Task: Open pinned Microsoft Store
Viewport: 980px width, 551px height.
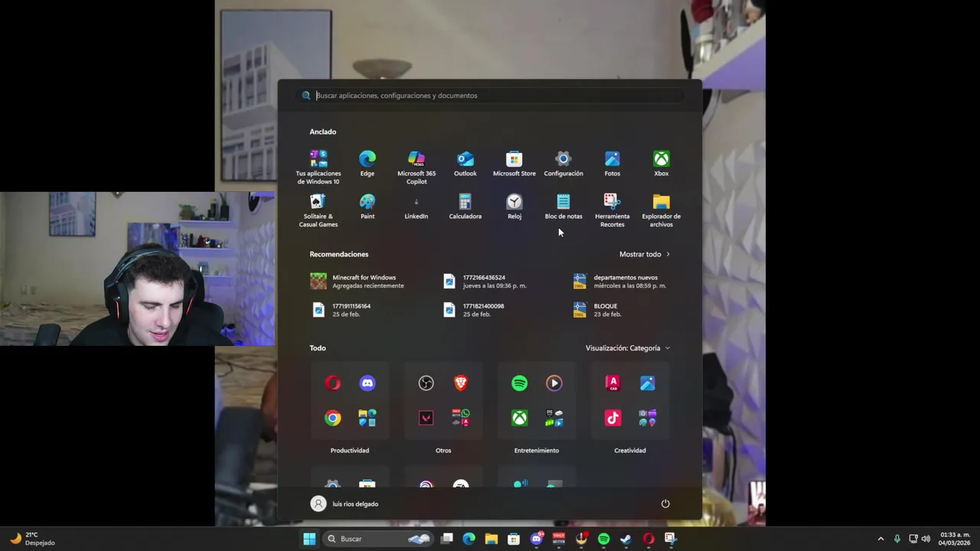Action: (x=514, y=164)
